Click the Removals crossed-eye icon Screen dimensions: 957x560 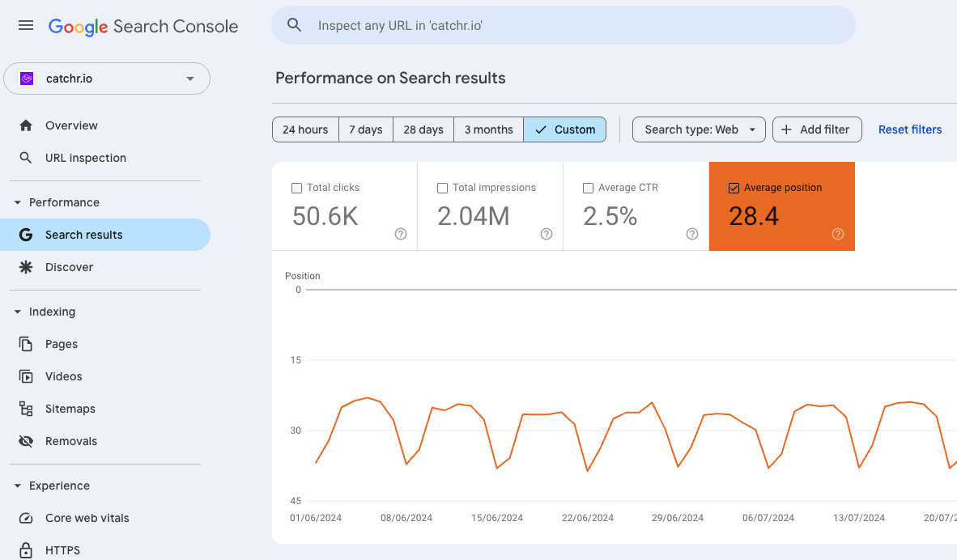coord(26,441)
